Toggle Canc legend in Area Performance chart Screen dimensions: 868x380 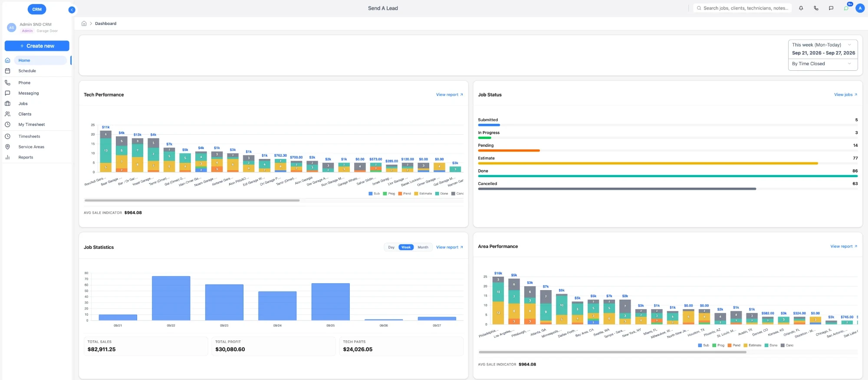click(787, 346)
